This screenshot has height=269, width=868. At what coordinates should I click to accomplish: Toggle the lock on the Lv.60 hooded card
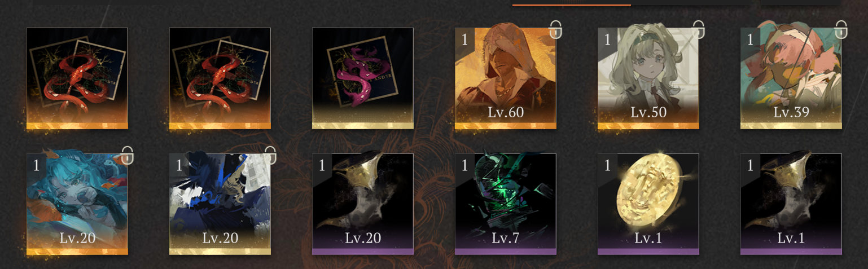pyautogui.click(x=555, y=29)
